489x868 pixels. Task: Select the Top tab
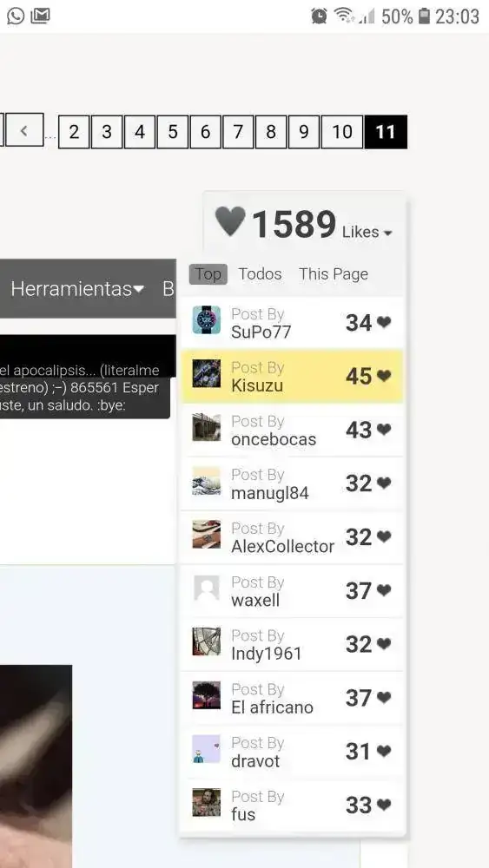[x=208, y=274]
